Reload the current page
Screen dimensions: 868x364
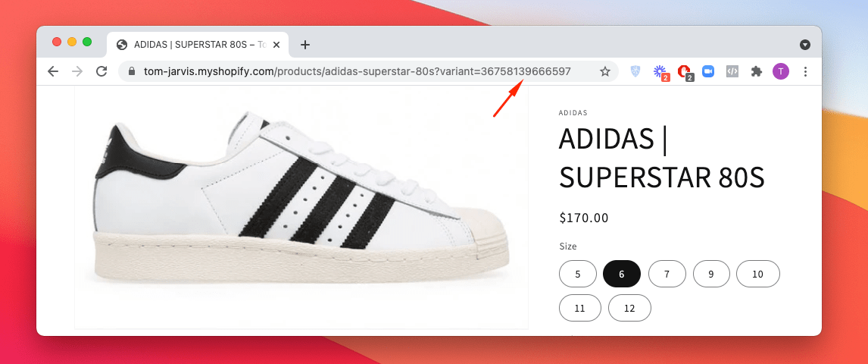click(x=101, y=71)
